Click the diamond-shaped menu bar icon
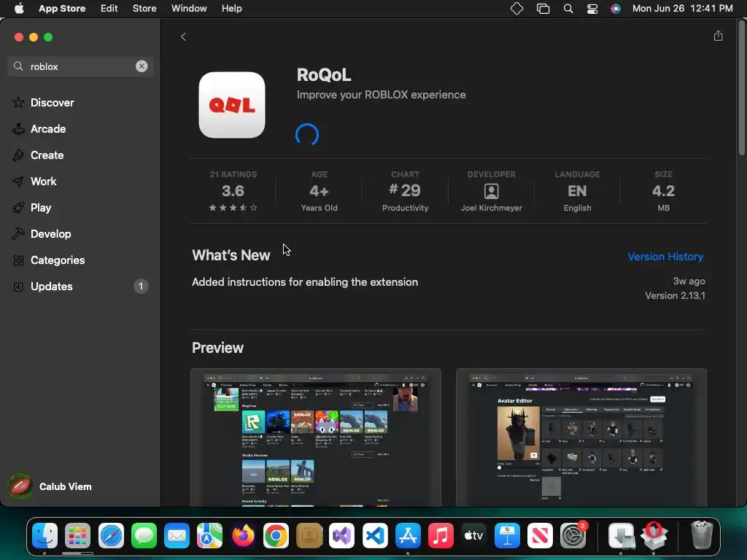 pyautogui.click(x=516, y=9)
